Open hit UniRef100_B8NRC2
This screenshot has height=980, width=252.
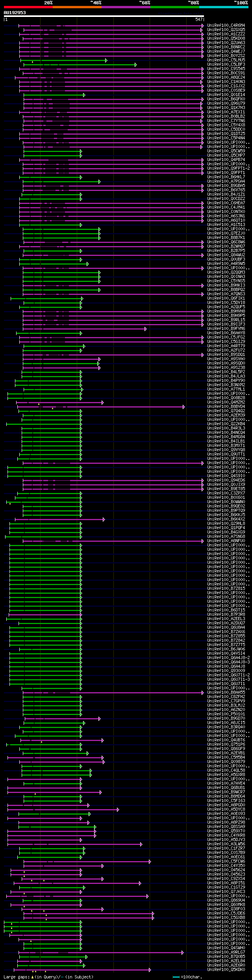pyautogui.click(x=226, y=47)
